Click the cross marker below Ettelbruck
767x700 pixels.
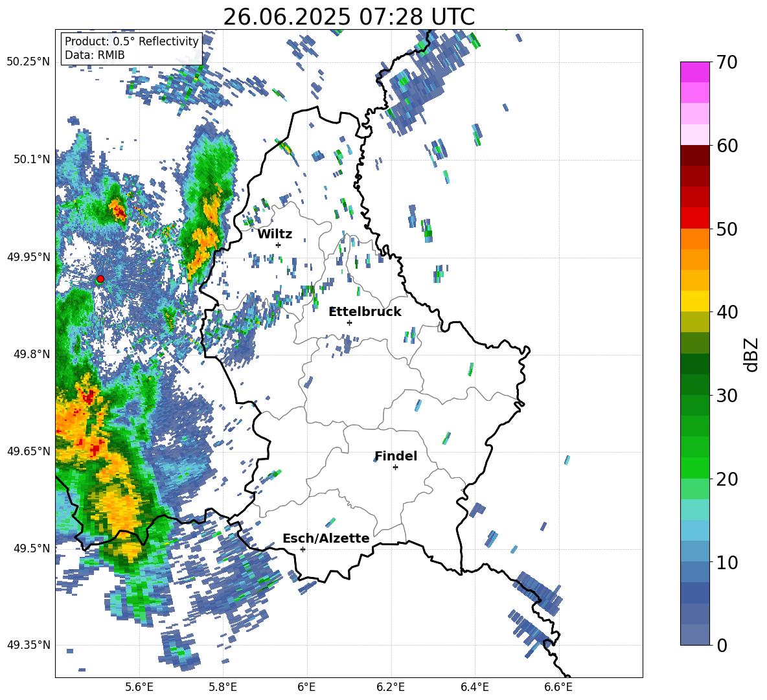click(349, 322)
